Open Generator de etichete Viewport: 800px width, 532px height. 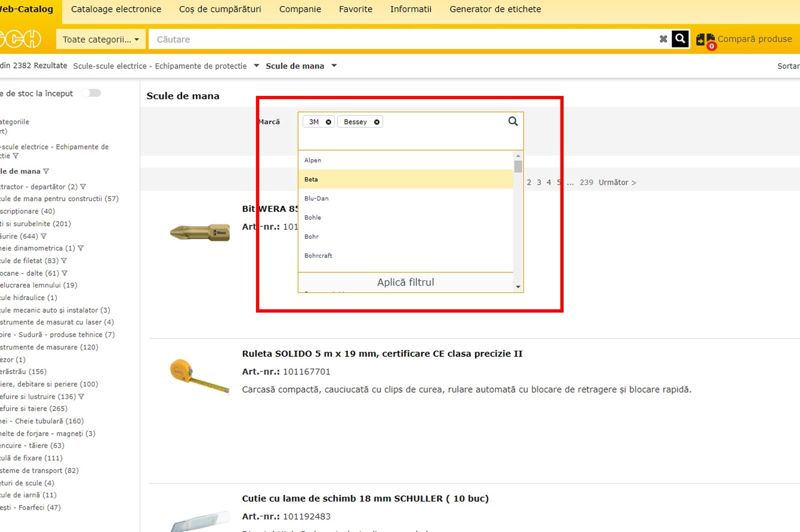pyautogui.click(x=495, y=9)
